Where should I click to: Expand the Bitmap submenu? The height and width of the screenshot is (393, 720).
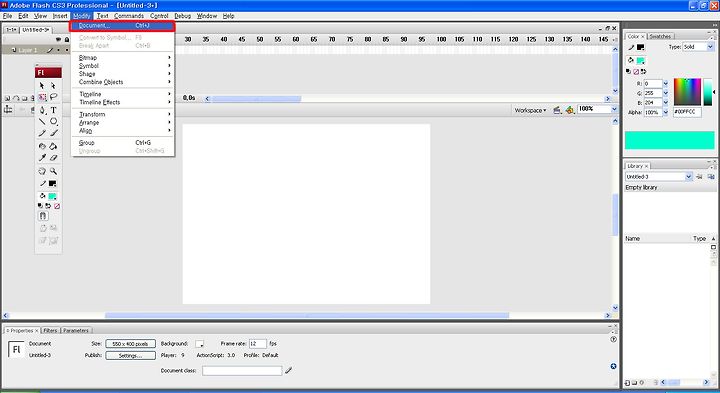123,58
